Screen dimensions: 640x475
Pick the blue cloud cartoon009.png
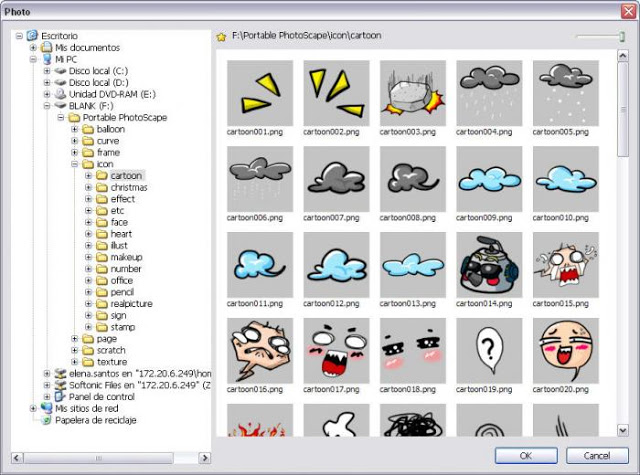[x=489, y=179]
